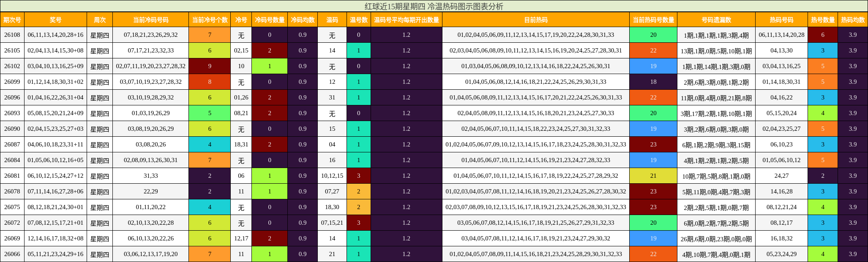Screen dimensions: 868x262
Task: Click warm code cell 18,30
Action: coord(332,207)
